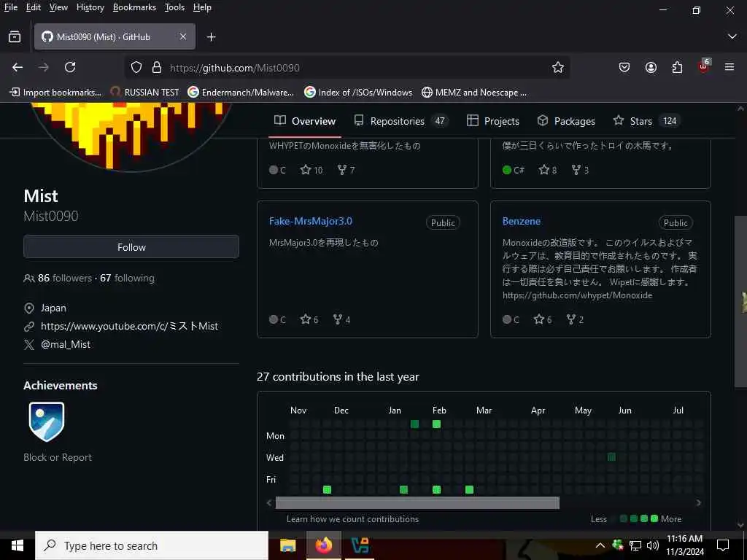Bookmark this page with the star icon
747x560 pixels.
pos(558,68)
